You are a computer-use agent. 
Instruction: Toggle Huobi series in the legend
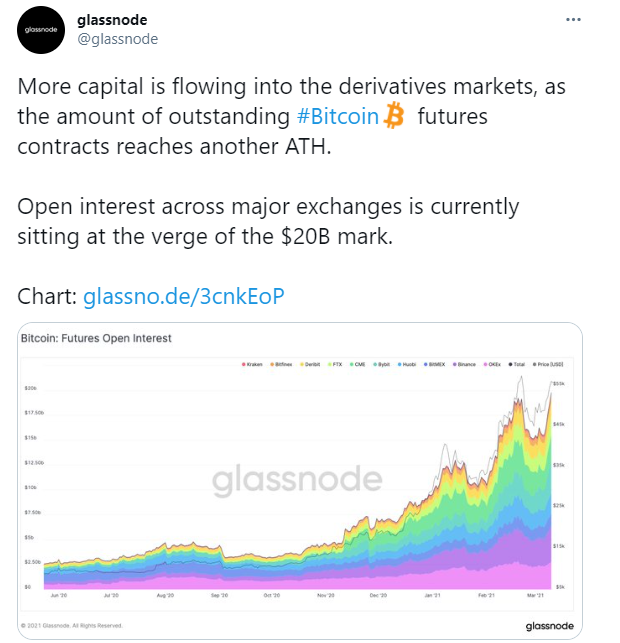click(407, 364)
